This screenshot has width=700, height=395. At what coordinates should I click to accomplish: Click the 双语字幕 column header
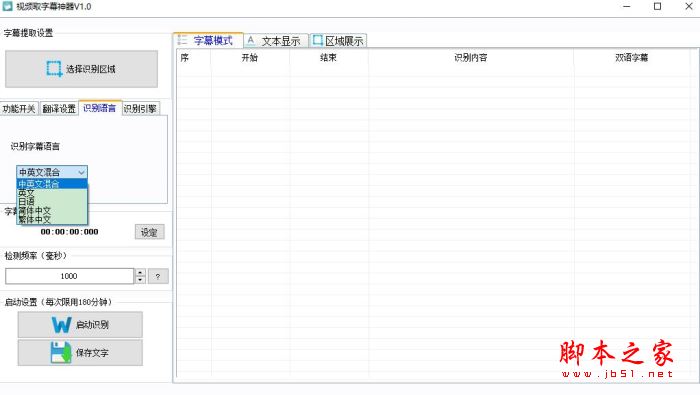632,58
